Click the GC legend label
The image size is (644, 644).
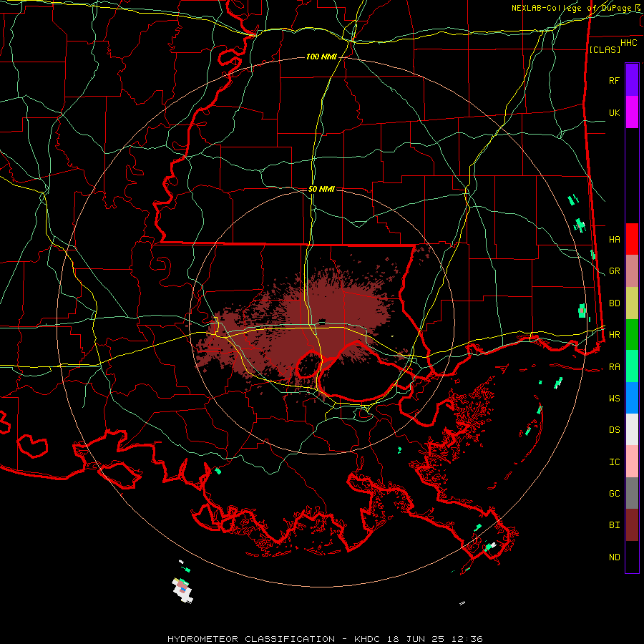614,494
